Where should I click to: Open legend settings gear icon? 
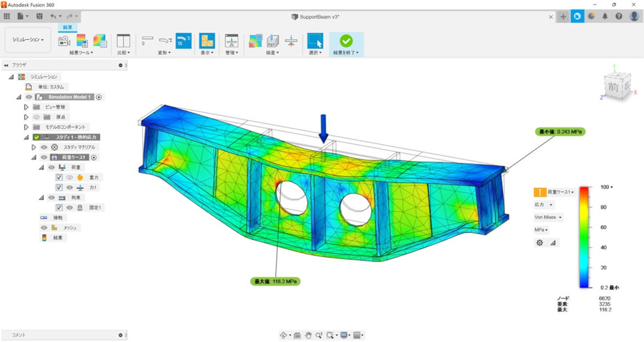coord(539,242)
